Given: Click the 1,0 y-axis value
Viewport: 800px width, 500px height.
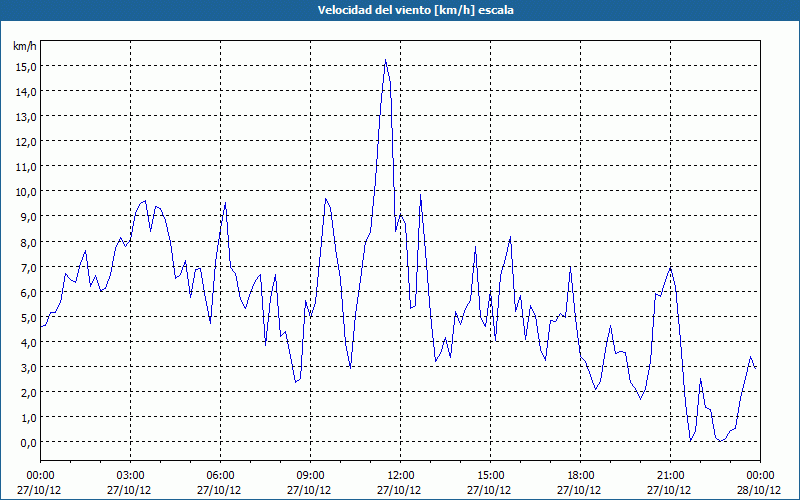Looking at the screenshot, I should pyautogui.click(x=30, y=418).
